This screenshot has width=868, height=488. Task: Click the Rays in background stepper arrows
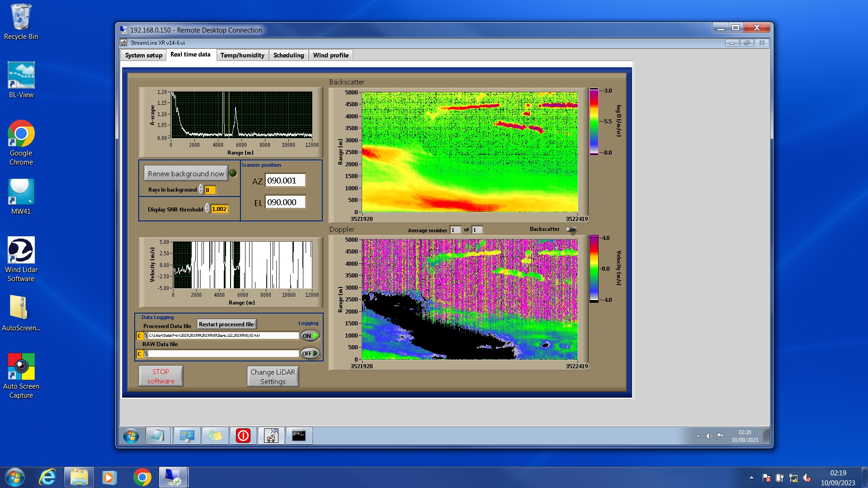(201, 190)
